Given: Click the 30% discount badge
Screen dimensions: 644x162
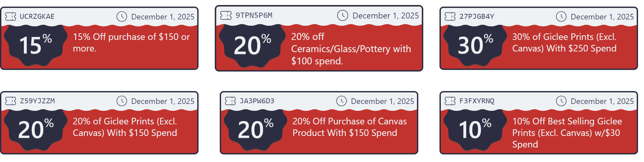Looking at the screenshot, I should pyautogui.click(x=475, y=45).
